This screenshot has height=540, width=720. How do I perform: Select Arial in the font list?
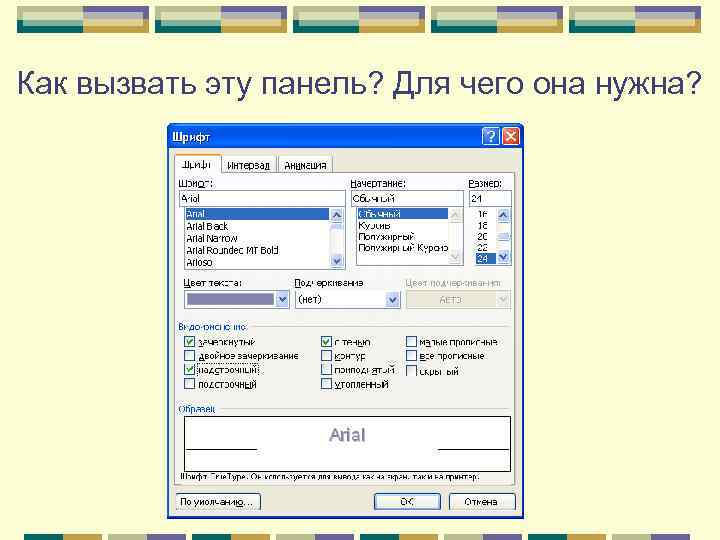click(257, 214)
